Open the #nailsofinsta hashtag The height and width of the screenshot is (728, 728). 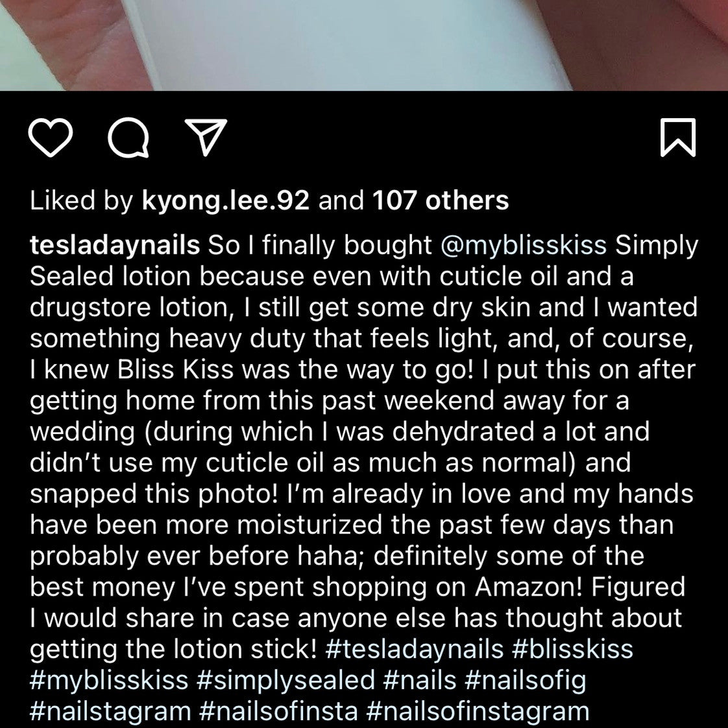click(279, 711)
